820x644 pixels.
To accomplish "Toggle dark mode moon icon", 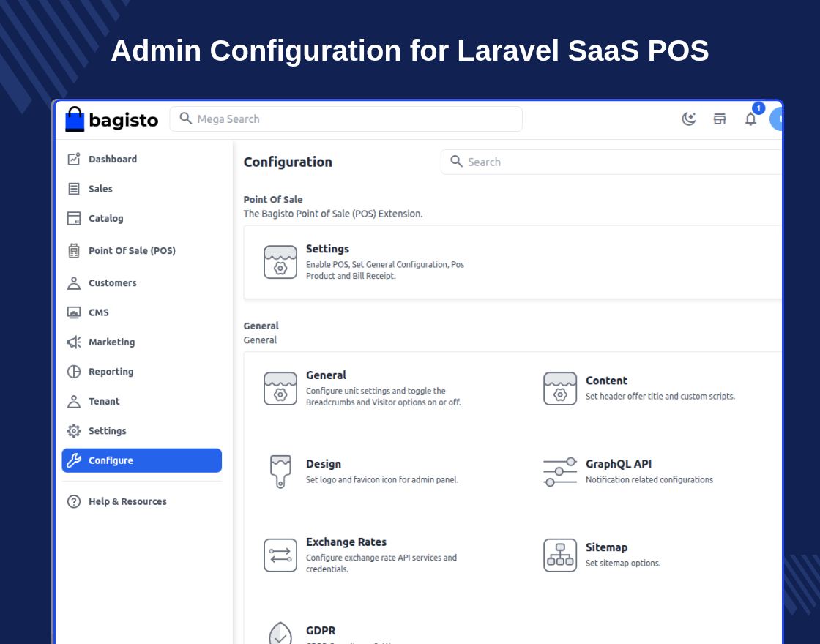I will (x=689, y=119).
